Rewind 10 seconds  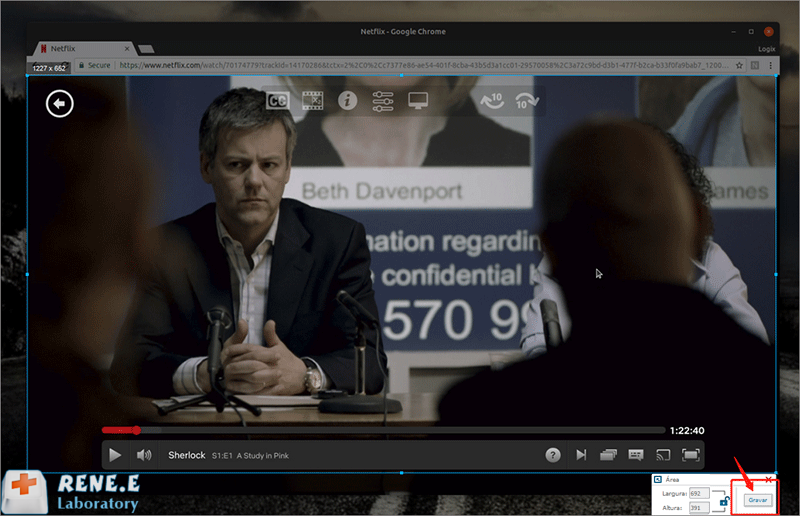492,101
